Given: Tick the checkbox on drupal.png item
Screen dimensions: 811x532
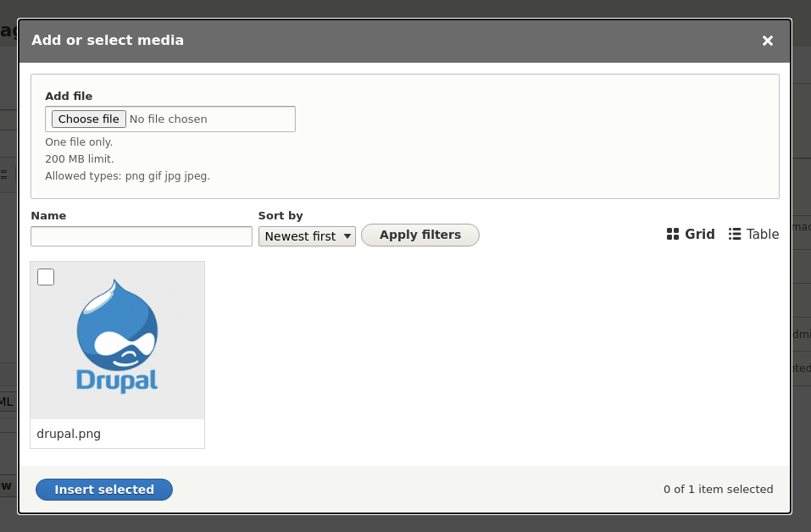Looking at the screenshot, I should [x=46, y=277].
